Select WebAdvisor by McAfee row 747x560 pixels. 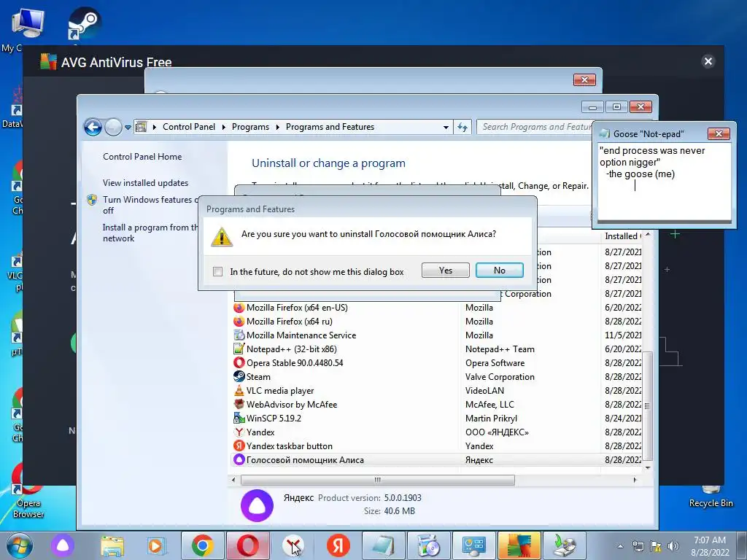[x=436, y=404]
